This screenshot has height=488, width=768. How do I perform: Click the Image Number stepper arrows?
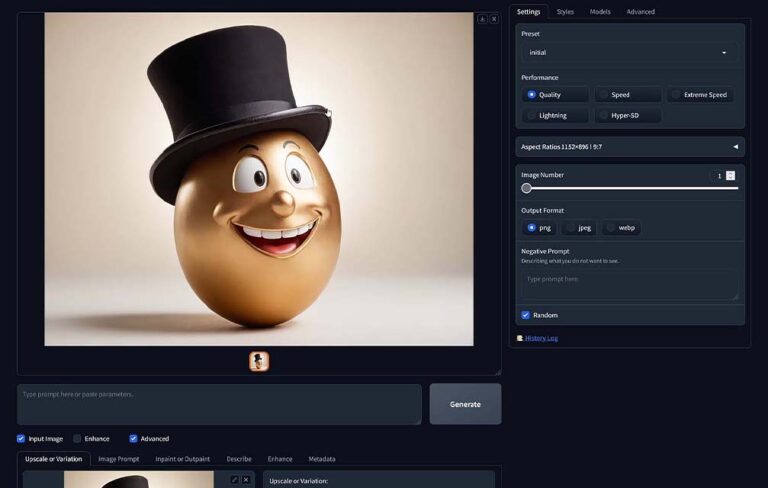click(730, 176)
